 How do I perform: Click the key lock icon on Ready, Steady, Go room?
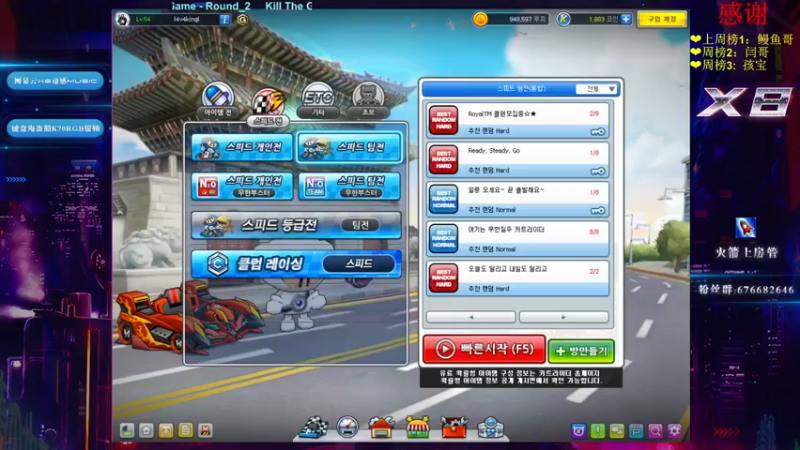[x=597, y=171]
